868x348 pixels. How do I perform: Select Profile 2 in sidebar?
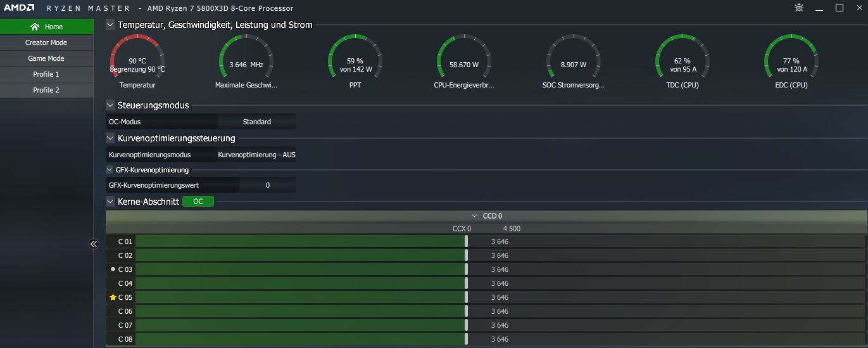click(47, 90)
